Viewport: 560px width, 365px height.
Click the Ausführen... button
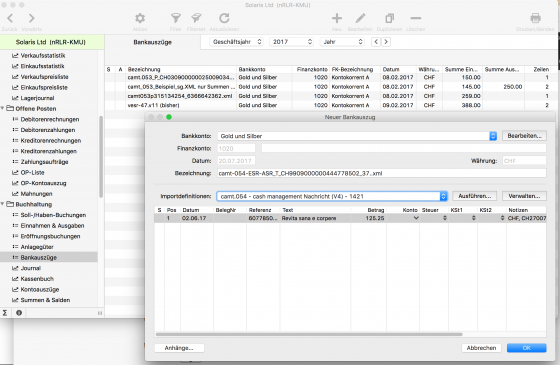point(475,196)
